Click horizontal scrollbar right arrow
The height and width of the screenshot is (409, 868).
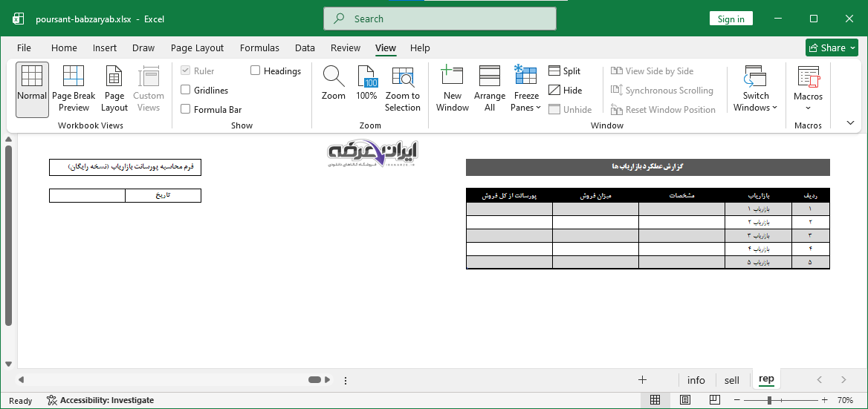click(327, 380)
